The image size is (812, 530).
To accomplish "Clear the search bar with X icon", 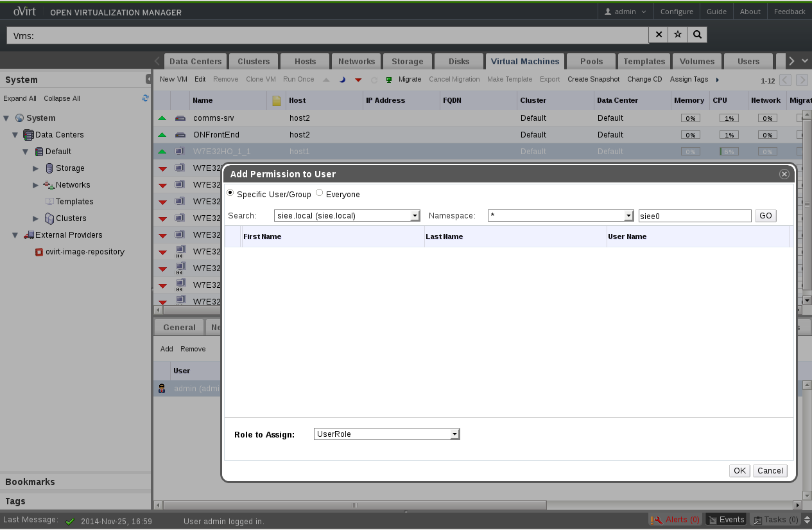I will [658, 35].
